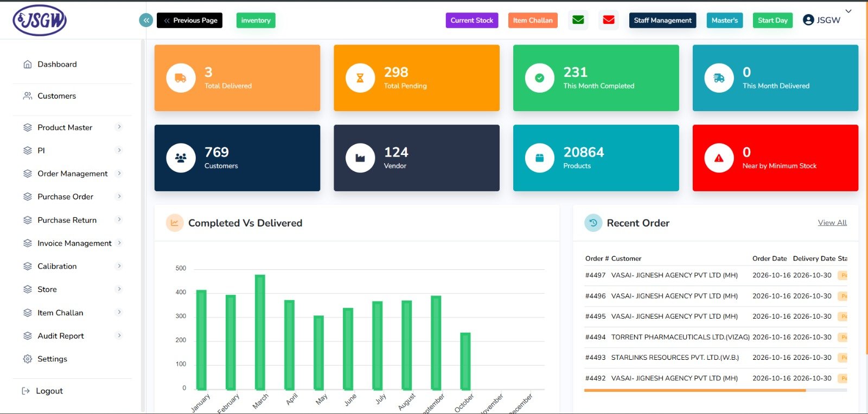Click the box icon on Products card
The width and height of the screenshot is (868, 414).
click(540, 158)
